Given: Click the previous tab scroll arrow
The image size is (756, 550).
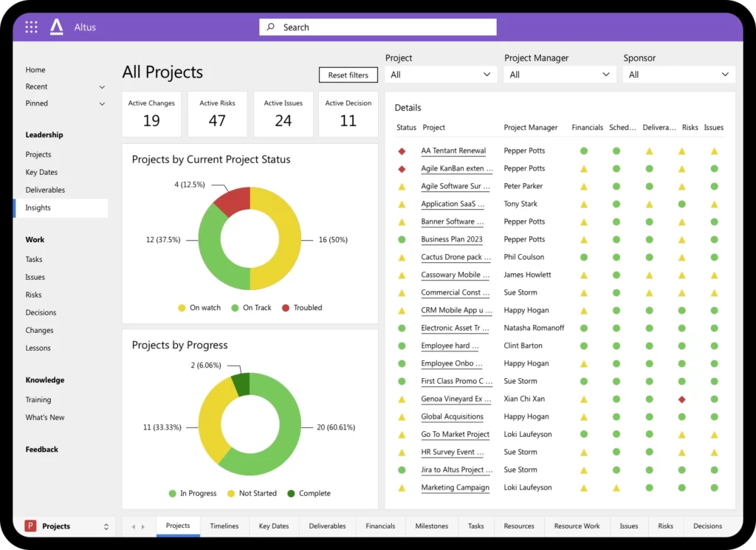Looking at the screenshot, I should click(134, 526).
